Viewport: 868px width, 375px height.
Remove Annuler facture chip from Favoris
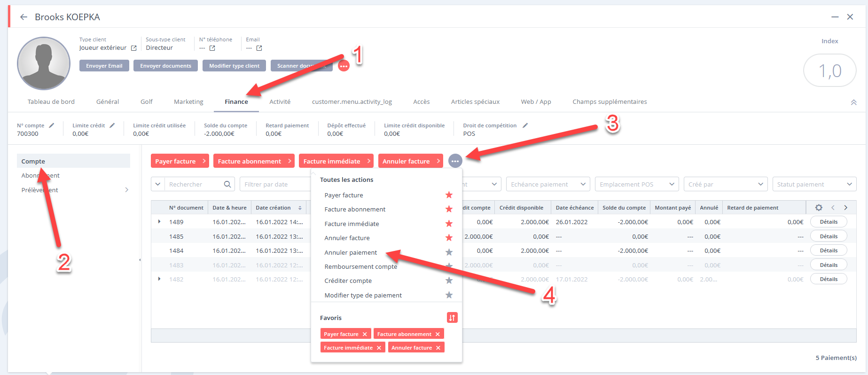click(x=438, y=348)
